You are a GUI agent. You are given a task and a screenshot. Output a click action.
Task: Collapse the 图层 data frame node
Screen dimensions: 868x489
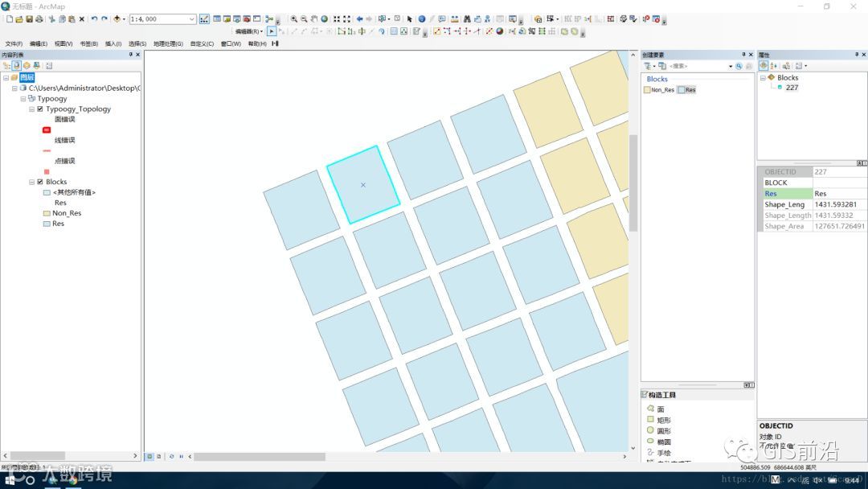pyautogui.click(x=6, y=77)
